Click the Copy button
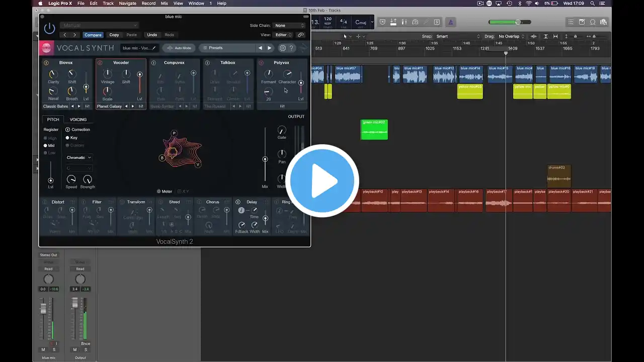This screenshot has width=644, height=362. [114, 35]
